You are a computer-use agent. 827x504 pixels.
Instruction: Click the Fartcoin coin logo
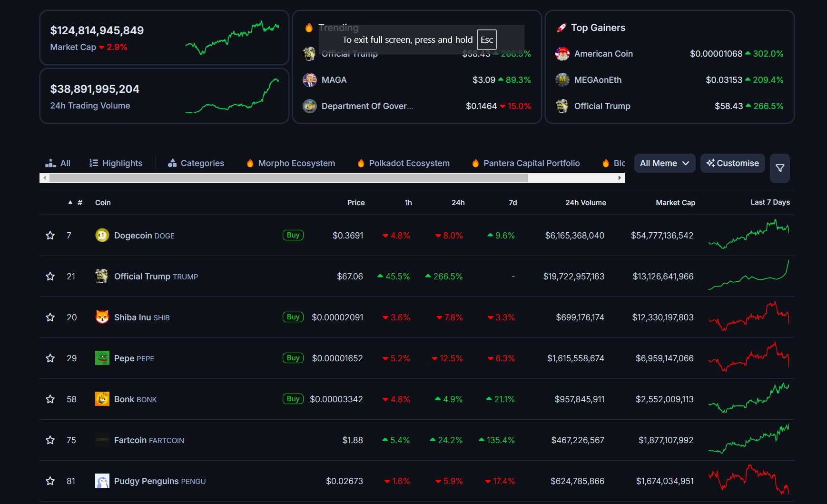click(102, 440)
